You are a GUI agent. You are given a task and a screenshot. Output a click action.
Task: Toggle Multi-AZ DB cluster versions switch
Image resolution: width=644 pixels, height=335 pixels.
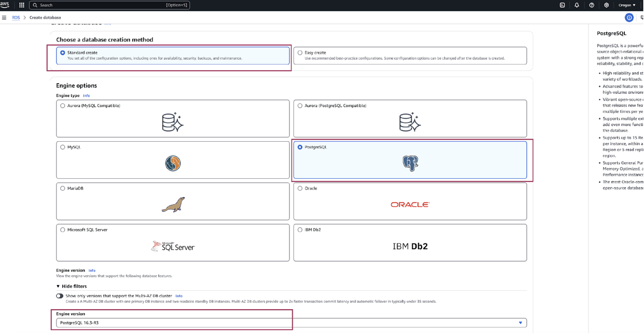[60, 296]
